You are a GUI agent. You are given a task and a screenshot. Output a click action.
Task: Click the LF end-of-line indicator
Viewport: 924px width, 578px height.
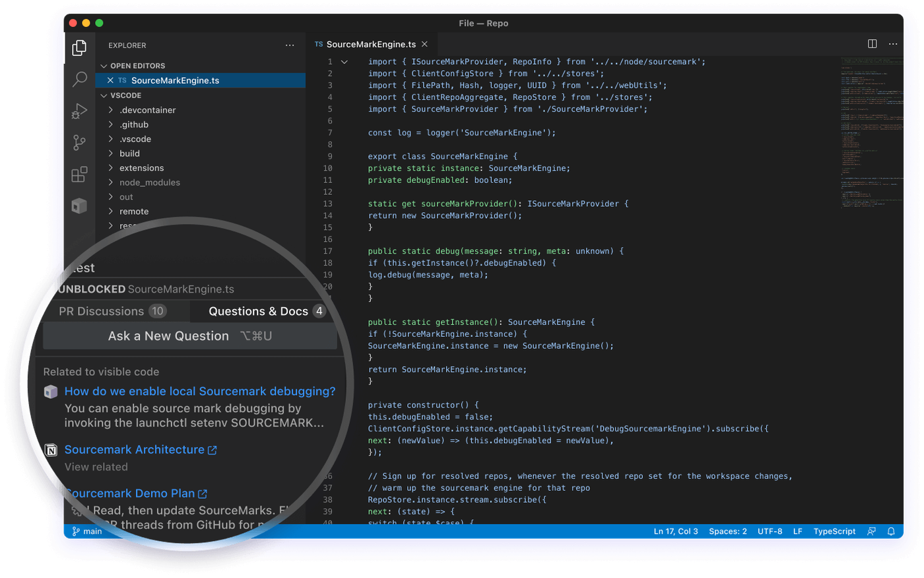pyautogui.click(x=798, y=531)
